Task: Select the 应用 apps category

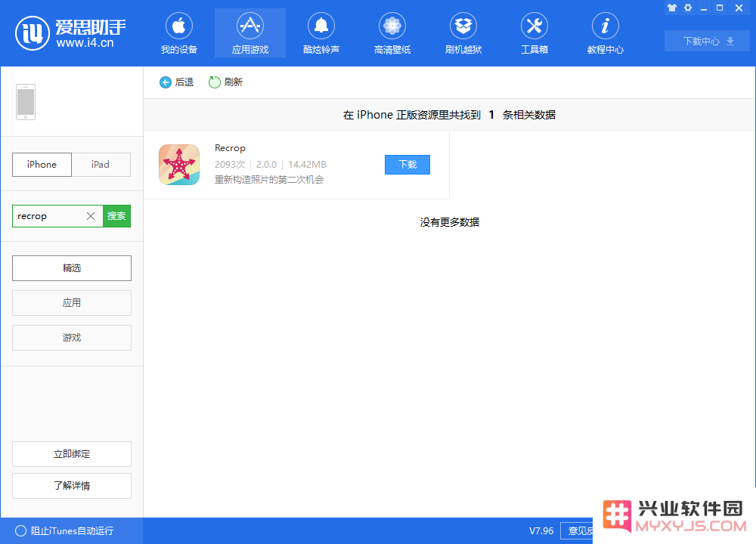Action: [72, 302]
